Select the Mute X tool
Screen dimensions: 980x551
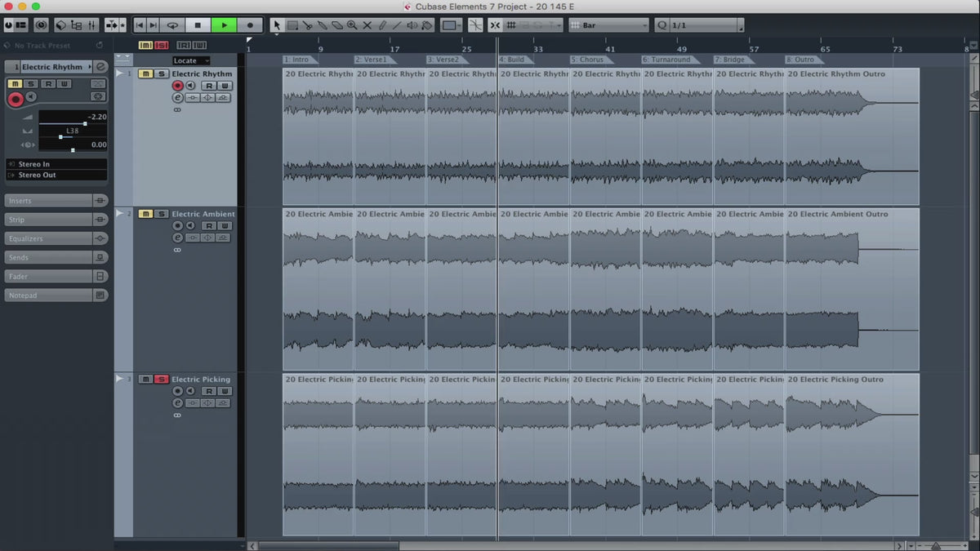click(367, 25)
